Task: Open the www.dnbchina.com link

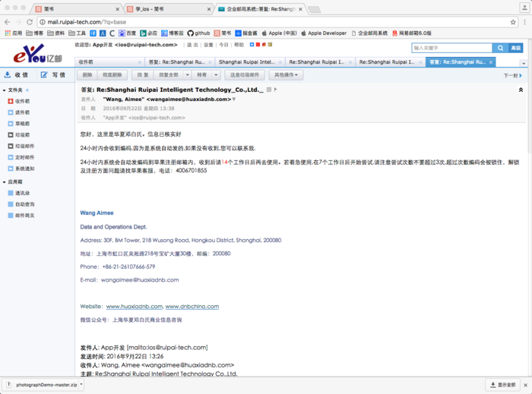Action: coord(192,306)
